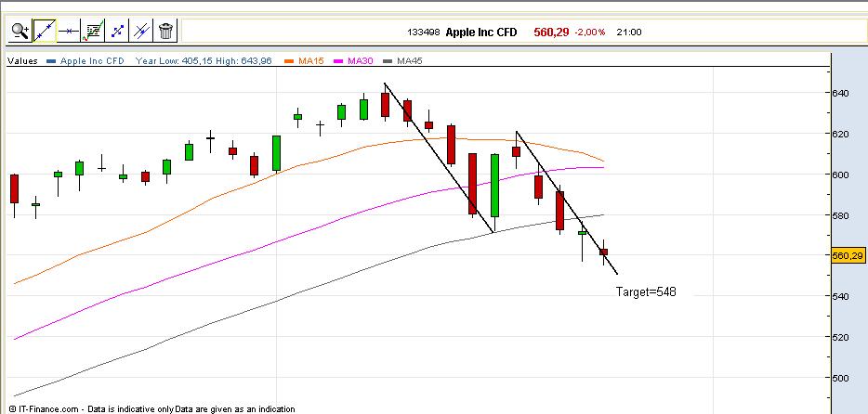The width and height of the screenshot is (868, 414).
Task: Click the orange MA15 color swatch
Action: point(289,61)
